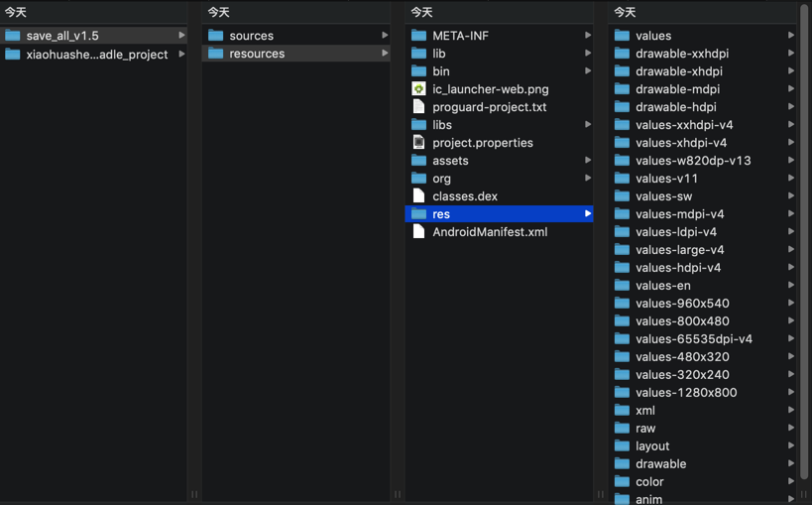Click the AndroidManifest.xml file icon
This screenshot has width=812, height=505.
tap(418, 232)
